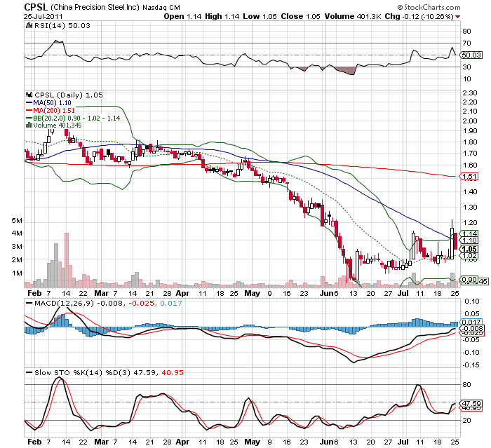491x448 pixels.
Task: Click the RSI(14) 50.03 panel label
Action: 62,25
